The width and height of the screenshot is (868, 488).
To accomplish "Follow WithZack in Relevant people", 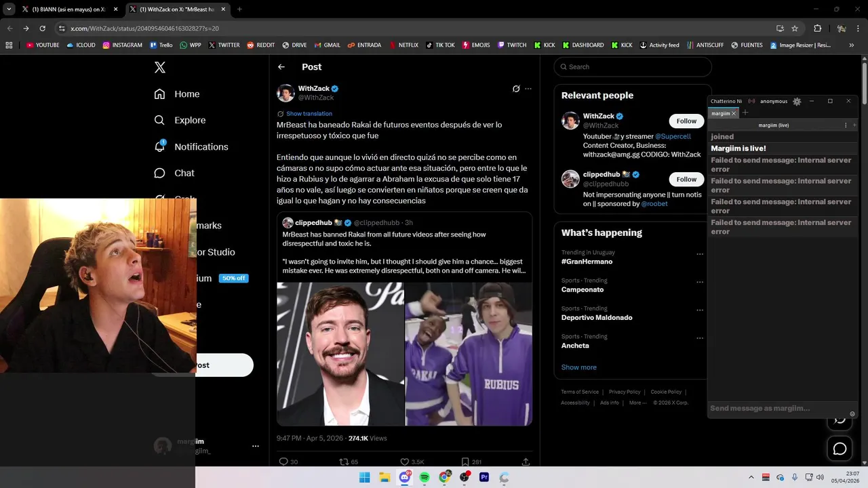I will (686, 121).
